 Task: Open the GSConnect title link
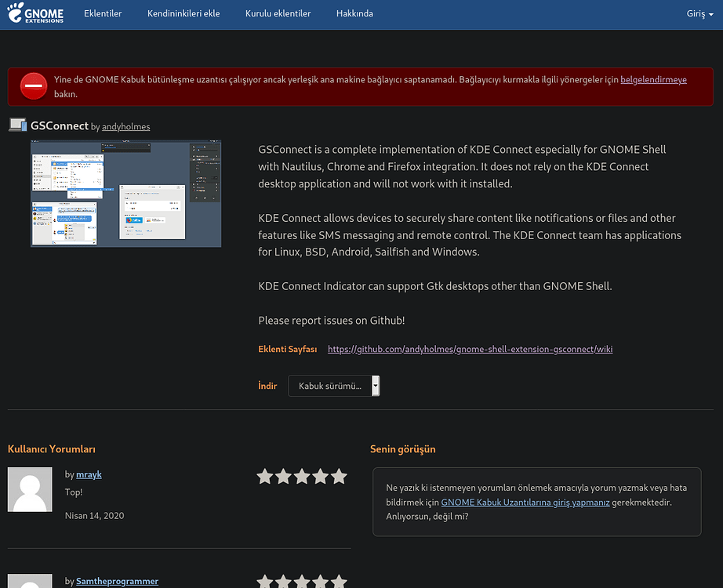(x=59, y=125)
